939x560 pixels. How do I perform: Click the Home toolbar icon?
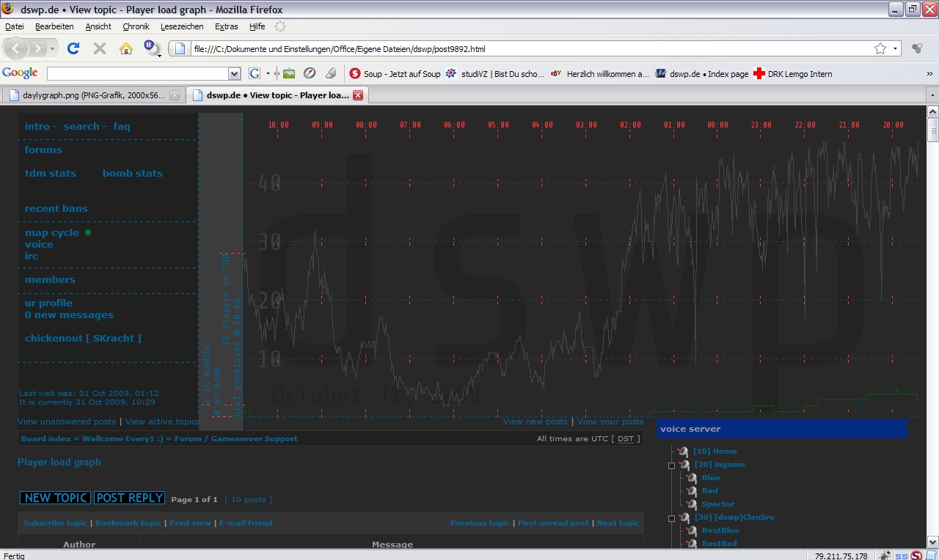pyautogui.click(x=126, y=49)
